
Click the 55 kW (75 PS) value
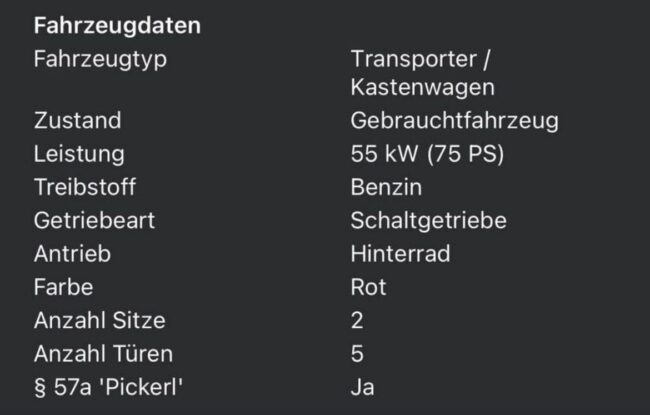click(x=427, y=154)
